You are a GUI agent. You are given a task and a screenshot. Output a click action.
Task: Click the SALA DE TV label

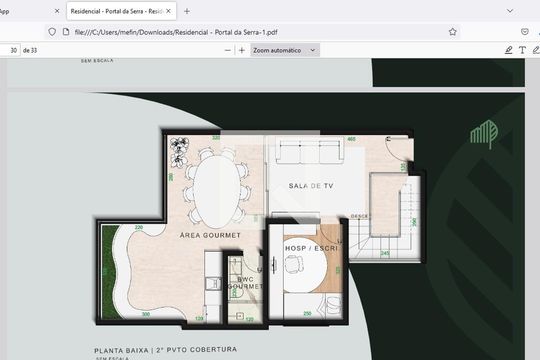311,186
